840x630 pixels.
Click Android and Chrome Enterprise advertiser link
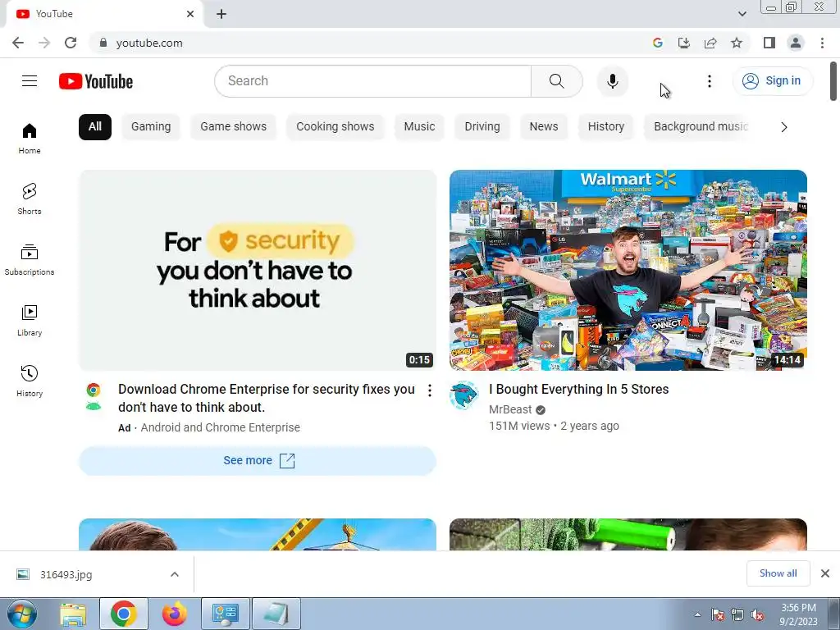220,427
